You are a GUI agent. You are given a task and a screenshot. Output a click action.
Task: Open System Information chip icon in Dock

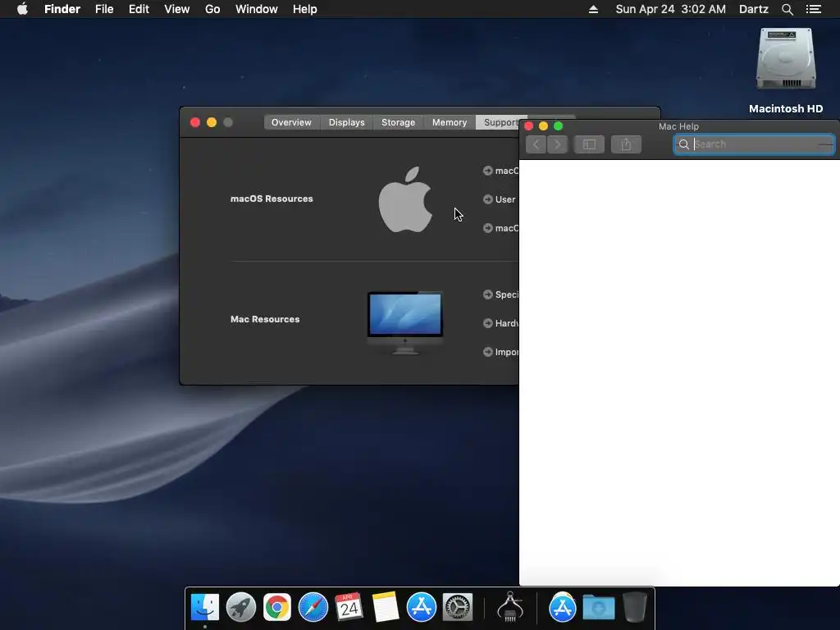pos(510,608)
